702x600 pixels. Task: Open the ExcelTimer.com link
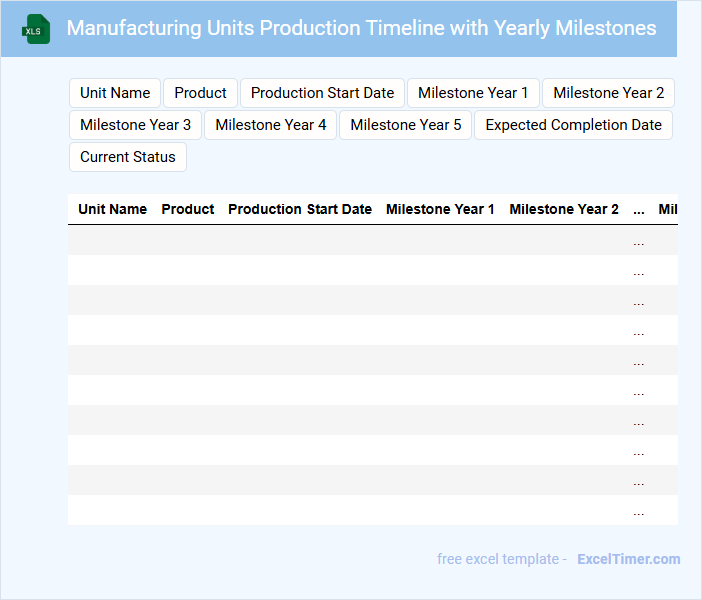tap(628, 559)
